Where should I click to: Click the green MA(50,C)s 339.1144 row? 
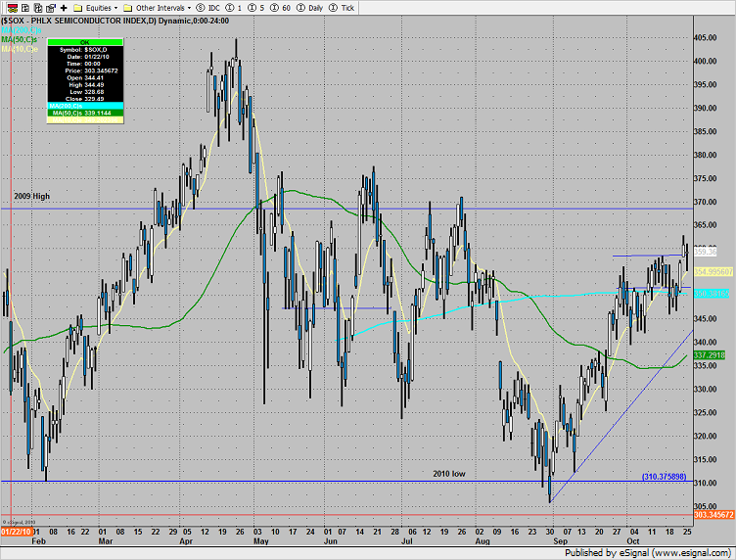tap(85, 114)
